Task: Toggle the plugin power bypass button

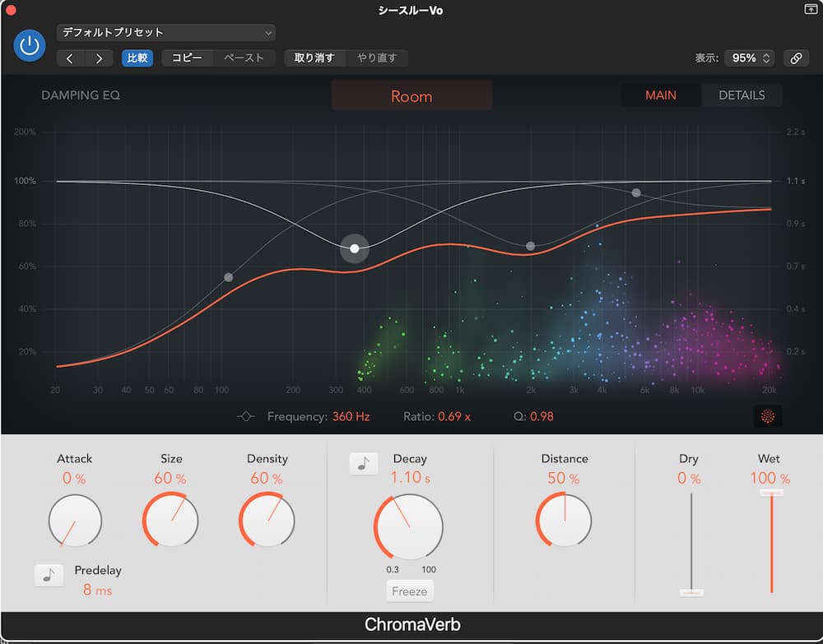Action: click(x=30, y=45)
